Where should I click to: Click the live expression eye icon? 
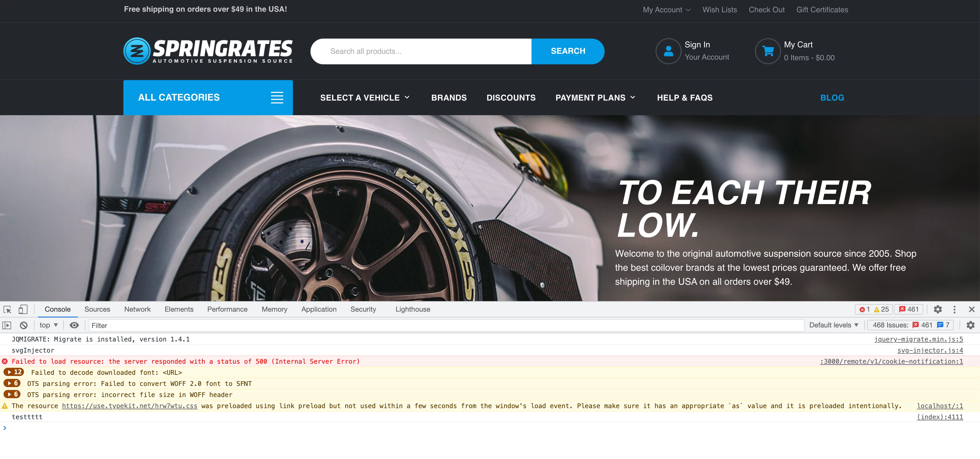[x=74, y=325]
